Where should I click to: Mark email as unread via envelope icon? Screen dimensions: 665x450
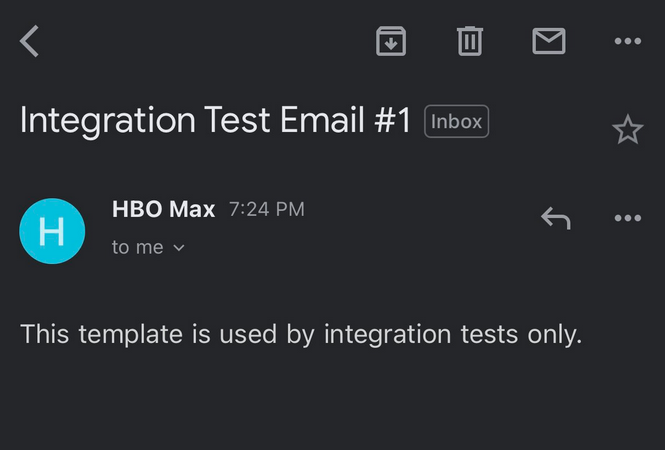point(549,41)
